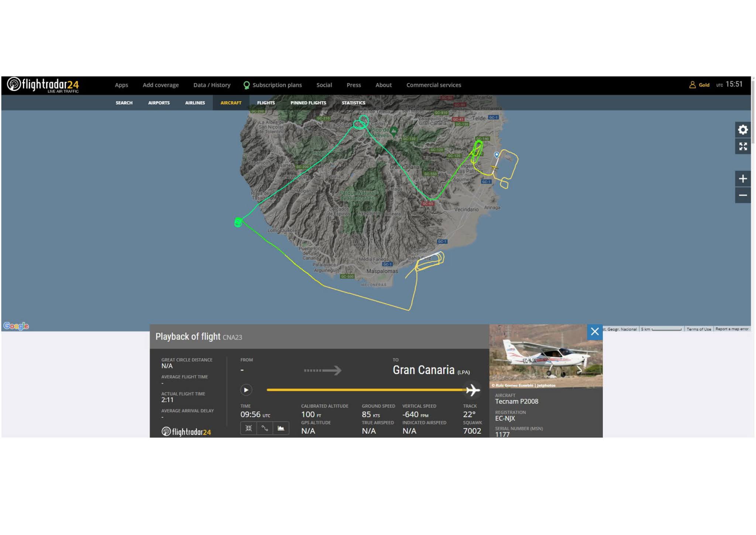Open the Press page
The height and width of the screenshot is (535, 756).
(x=354, y=85)
